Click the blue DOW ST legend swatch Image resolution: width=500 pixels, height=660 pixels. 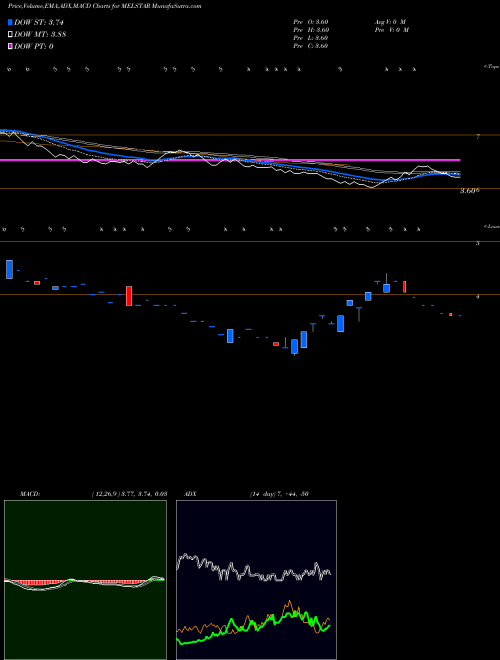click(10, 22)
